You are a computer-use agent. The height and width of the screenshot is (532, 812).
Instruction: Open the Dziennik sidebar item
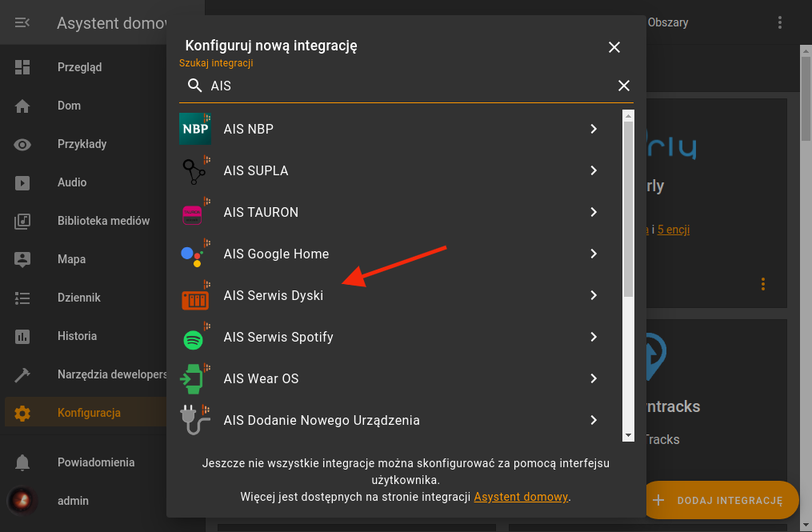coord(86,298)
